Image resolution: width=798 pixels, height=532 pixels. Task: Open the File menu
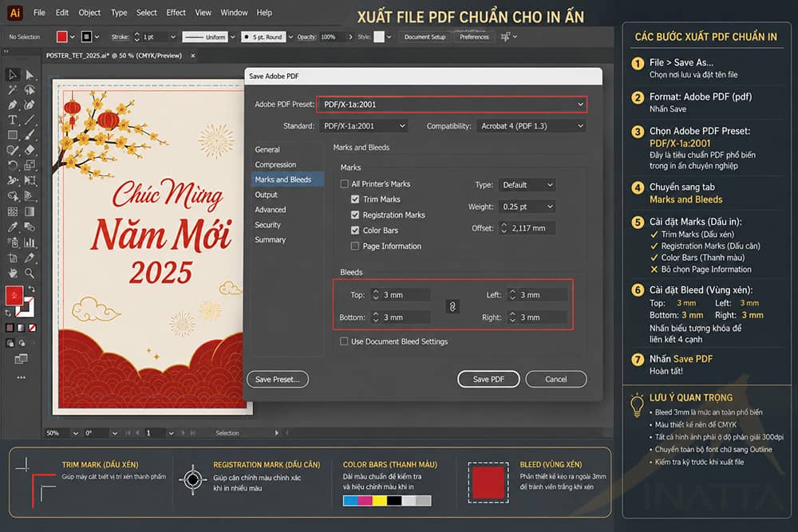39,12
